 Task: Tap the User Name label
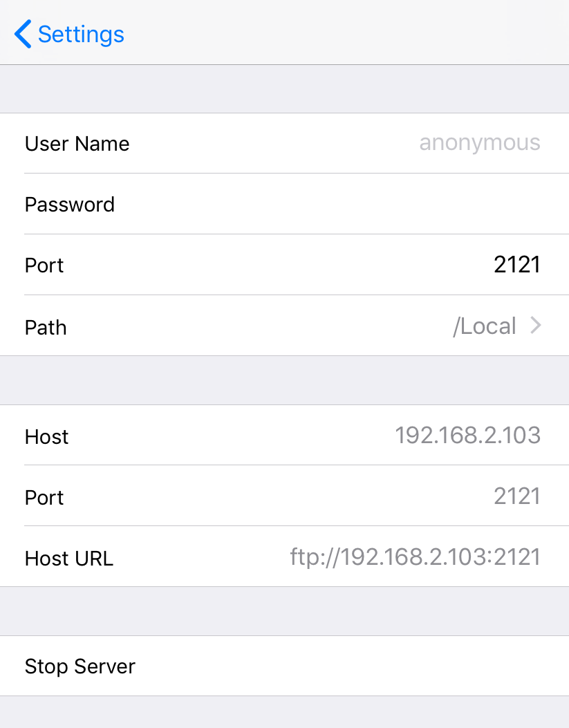point(77,144)
